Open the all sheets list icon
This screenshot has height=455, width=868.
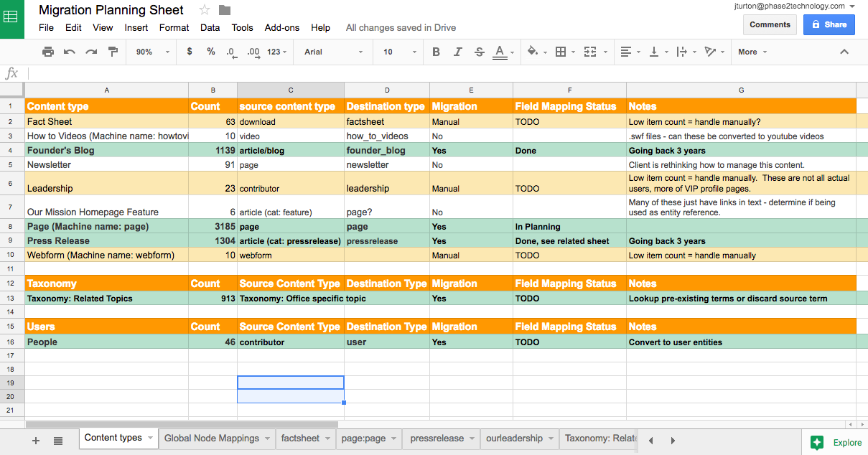point(58,441)
